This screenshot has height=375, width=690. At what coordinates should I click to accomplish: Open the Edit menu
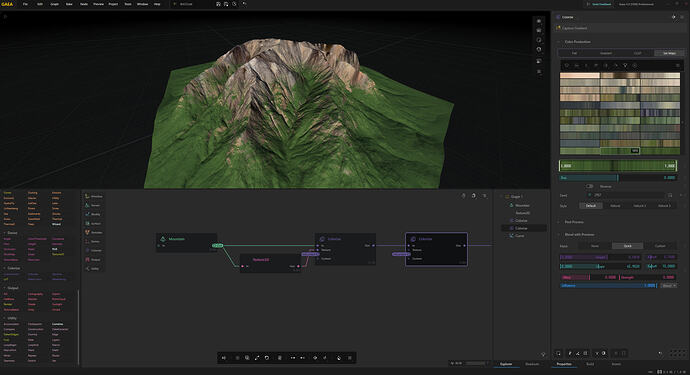tap(40, 4)
